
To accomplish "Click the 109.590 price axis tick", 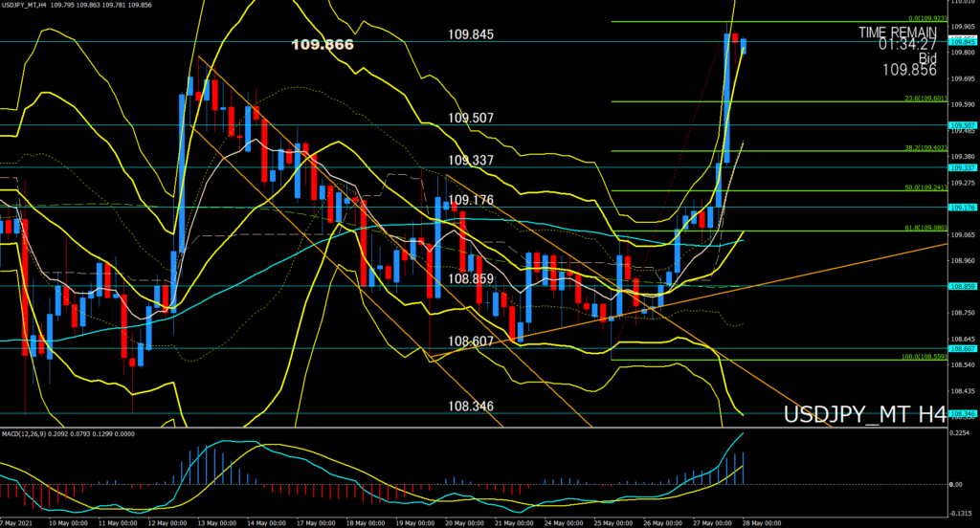I will pyautogui.click(x=963, y=104).
